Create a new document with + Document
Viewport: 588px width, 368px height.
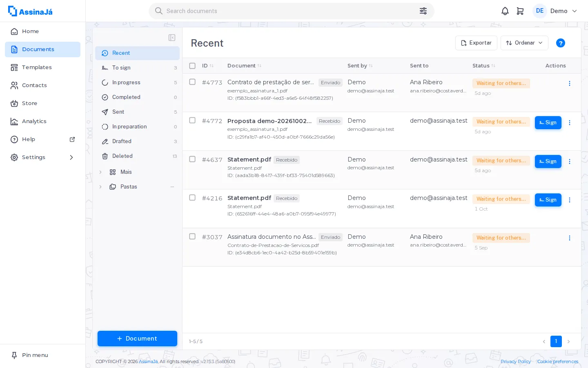[137, 339]
